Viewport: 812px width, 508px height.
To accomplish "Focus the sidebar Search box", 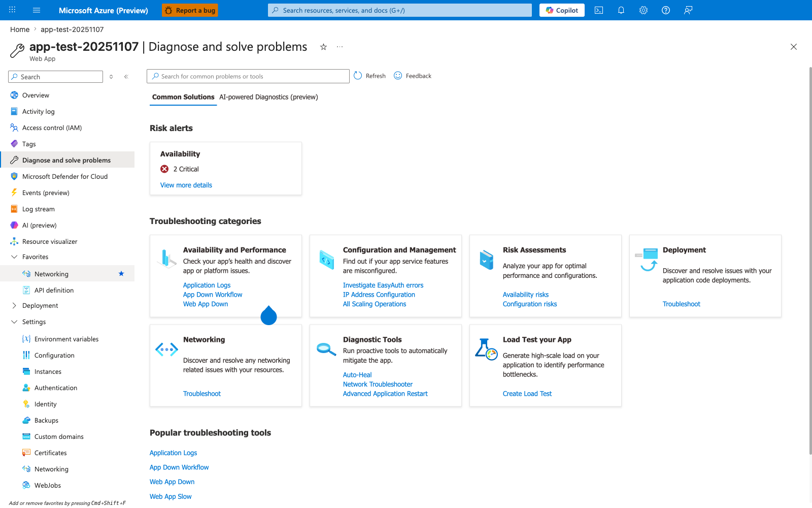I will pyautogui.click(x=56, y=77).
